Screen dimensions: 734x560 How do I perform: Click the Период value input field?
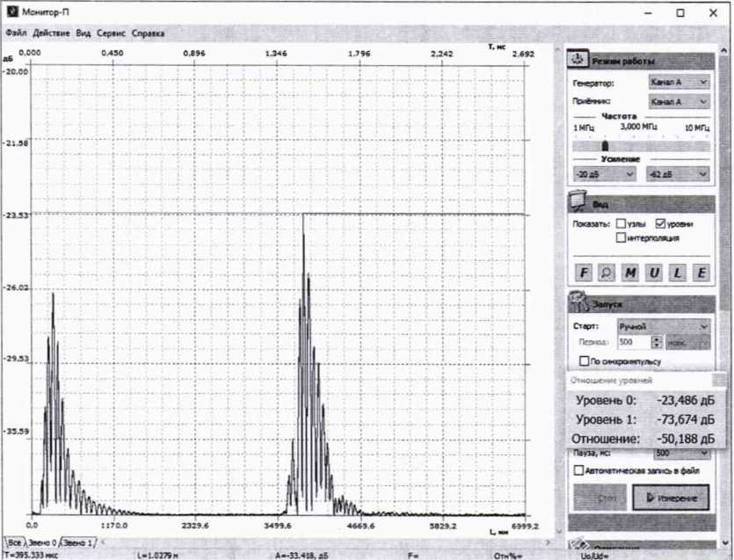634,342
